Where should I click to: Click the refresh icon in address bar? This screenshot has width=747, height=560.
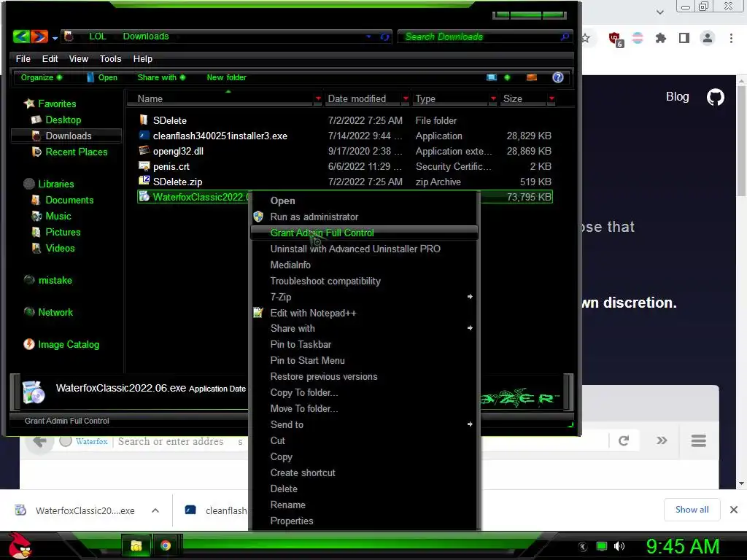[x=384, y=36]
